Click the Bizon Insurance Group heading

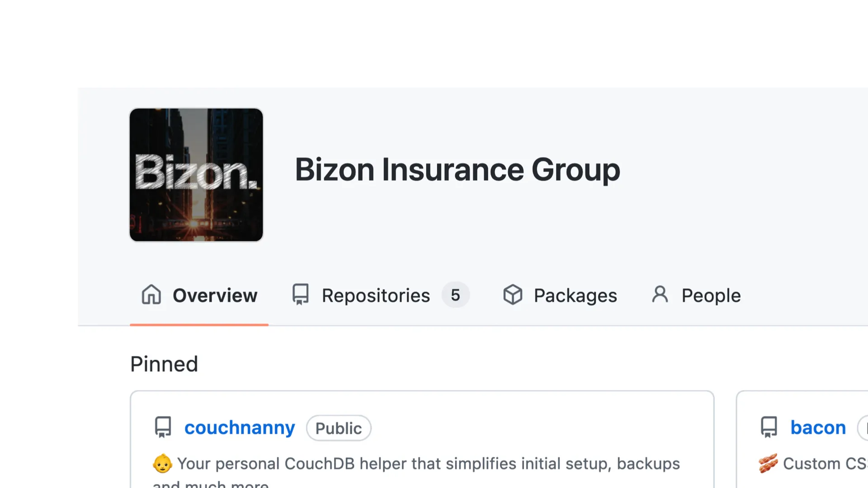click(457, 170)
